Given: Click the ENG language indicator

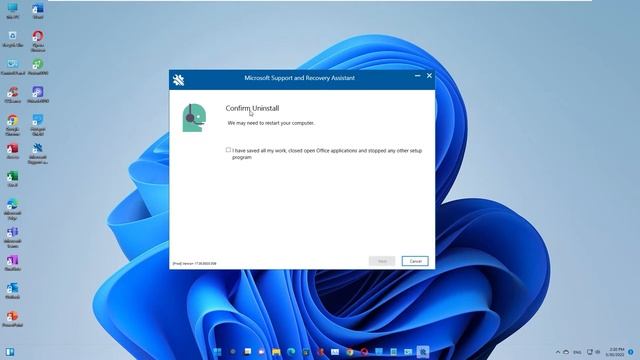Looking at the screenshot, I should [577, 352].
